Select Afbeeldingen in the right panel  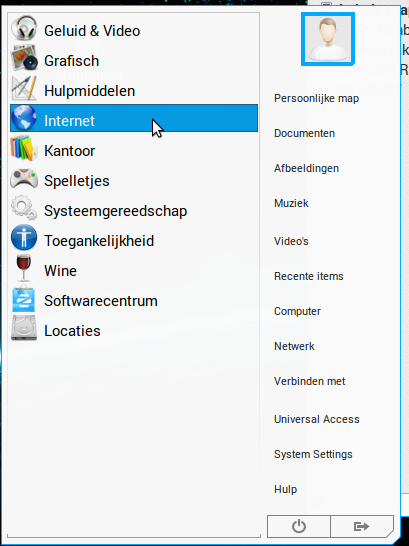click(306, 168)
